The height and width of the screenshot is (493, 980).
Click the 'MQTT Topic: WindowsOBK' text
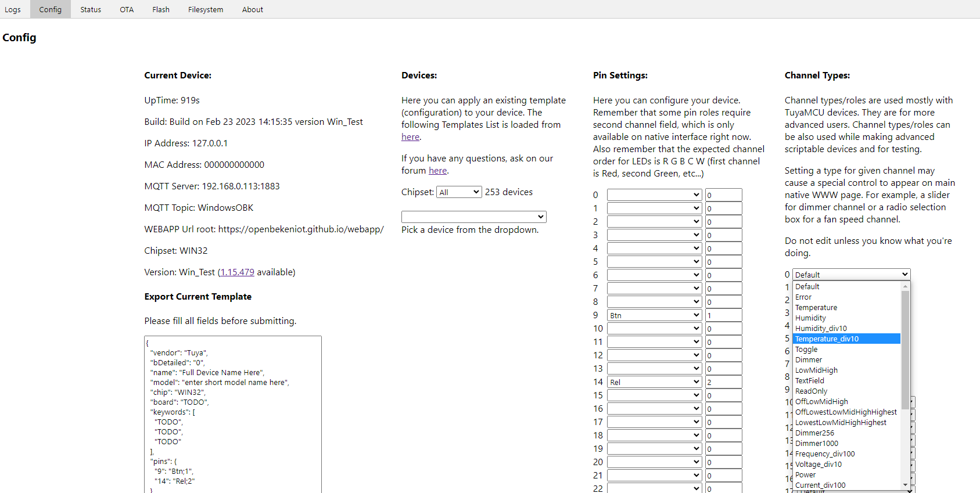click(199, 208)
